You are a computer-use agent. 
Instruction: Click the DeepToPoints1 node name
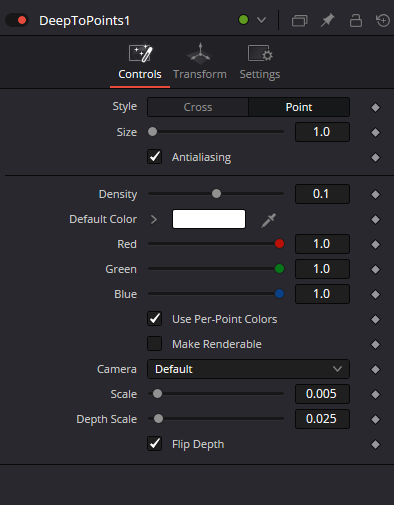pyautogui.click(x=84, y=21)
